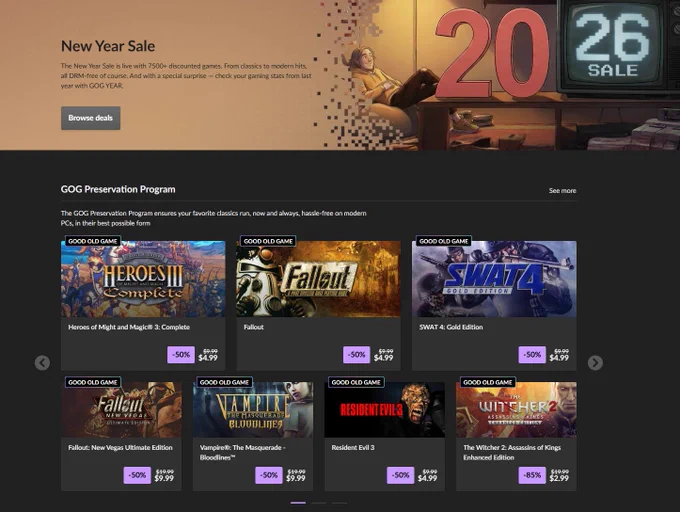The height and width of the screenshot is (512, 680).
Task: Click the -85% badge on Witcher 2 card
Action: 532,475
